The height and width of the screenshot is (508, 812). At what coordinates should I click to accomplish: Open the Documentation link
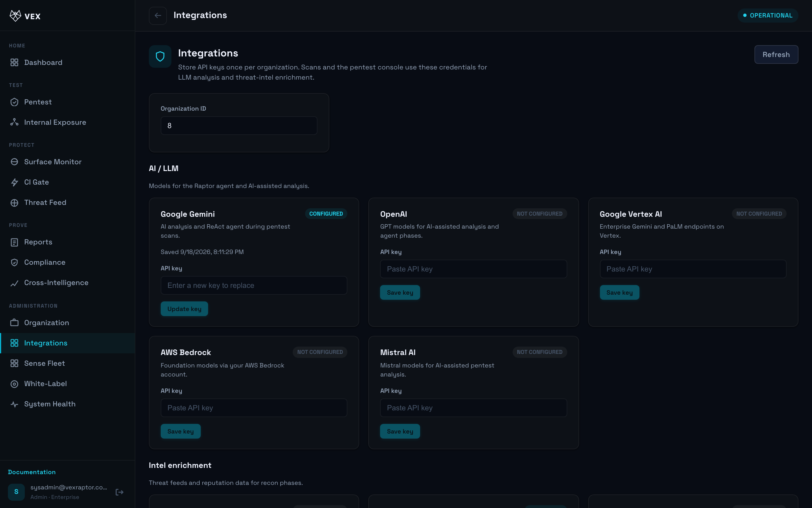pos(32,472)
